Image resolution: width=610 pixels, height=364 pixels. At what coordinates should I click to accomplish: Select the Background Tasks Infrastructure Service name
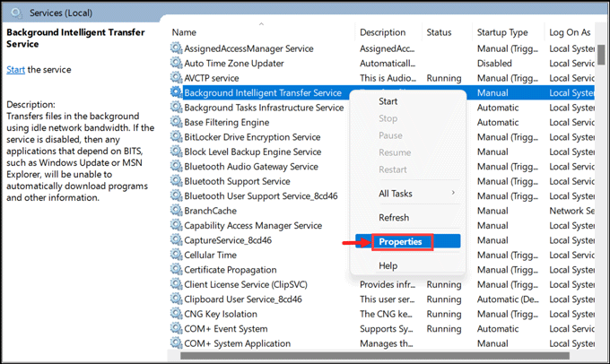click(264, 108)
